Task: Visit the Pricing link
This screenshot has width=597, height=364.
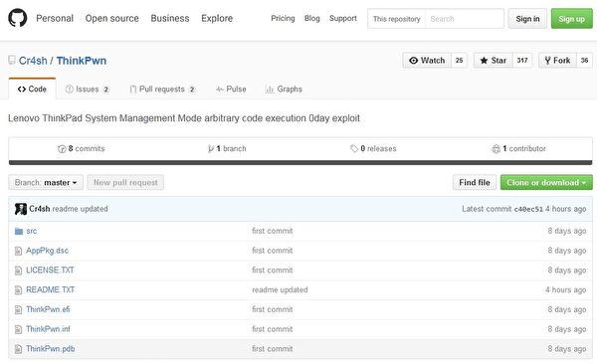Action: point(283,18)
